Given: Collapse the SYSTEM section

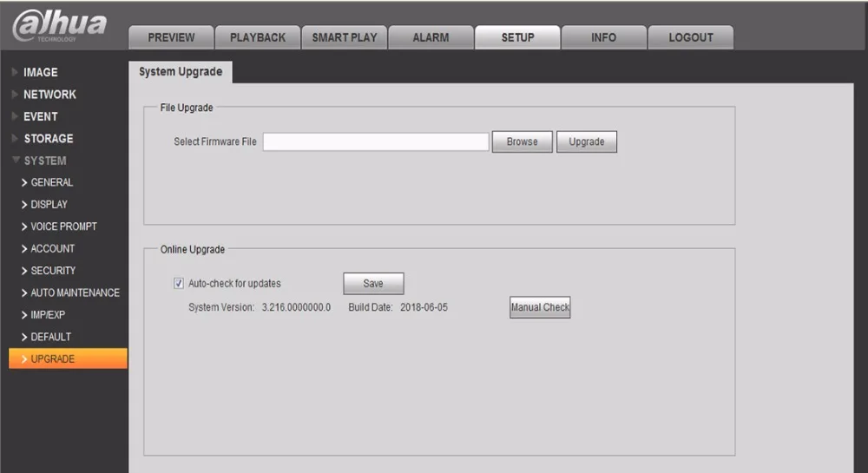Looking at the screenshot, I should 45,161.
